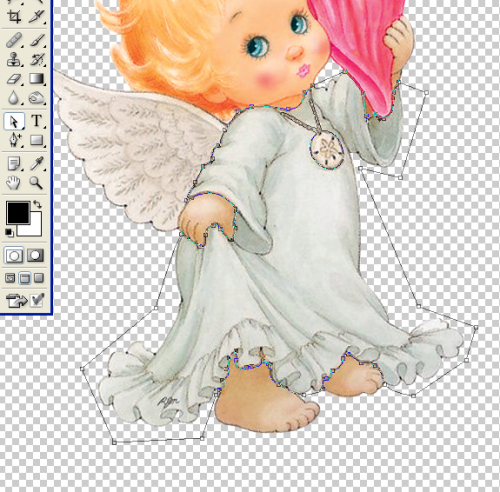Select the Eyedropper tool
The image size is (500, 492).
36,164
